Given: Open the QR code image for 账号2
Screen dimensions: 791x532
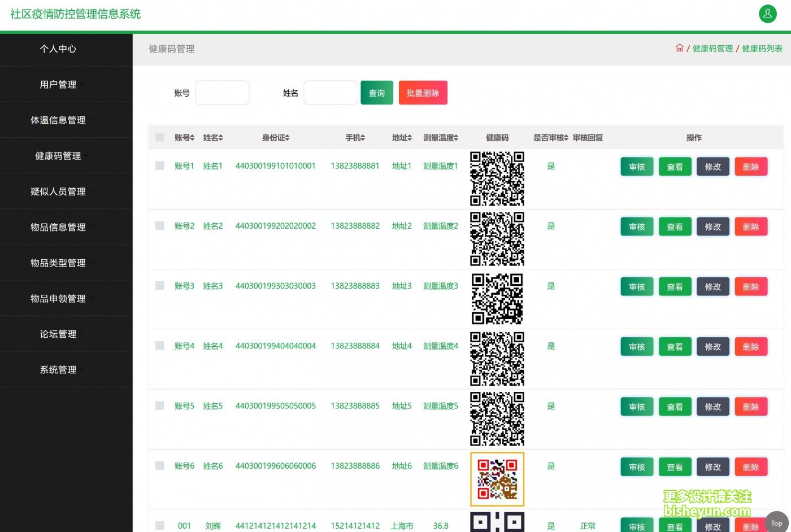Looking at the screenshot, I should tap(497, 239).
